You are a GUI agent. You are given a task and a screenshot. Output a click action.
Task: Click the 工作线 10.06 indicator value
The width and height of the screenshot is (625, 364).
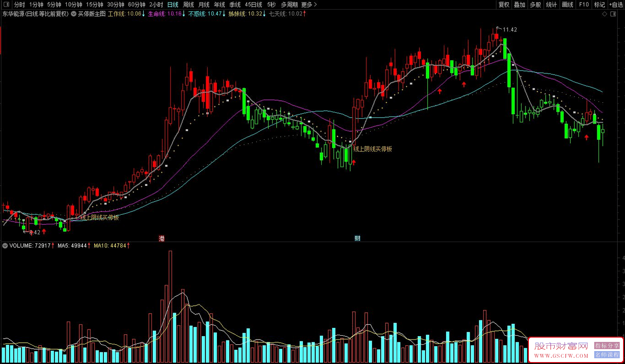126,14
